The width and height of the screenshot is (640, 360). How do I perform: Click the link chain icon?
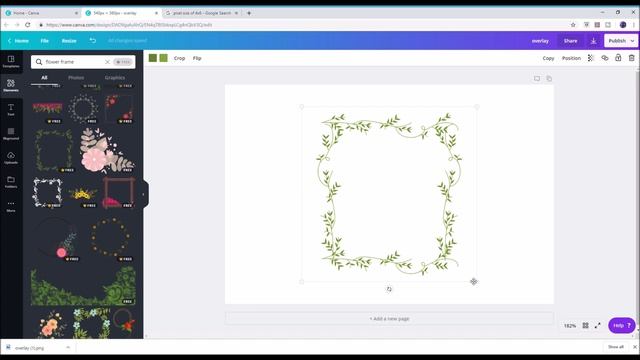pyautogui.click(x=604, y=58)
